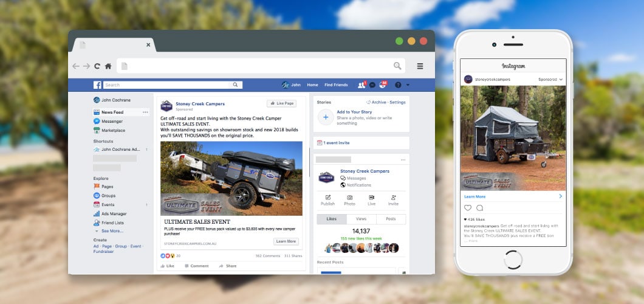Switch to the Posts tab
644x304 pixels.
[391, 219]
